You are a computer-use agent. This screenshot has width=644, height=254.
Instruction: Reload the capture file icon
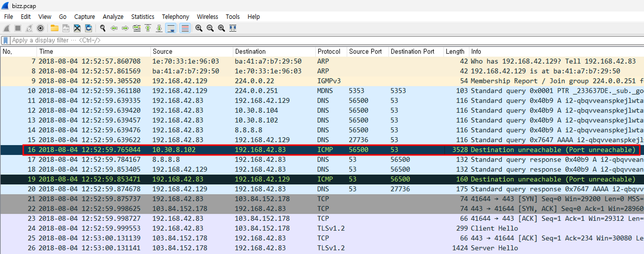pos(88,28)
